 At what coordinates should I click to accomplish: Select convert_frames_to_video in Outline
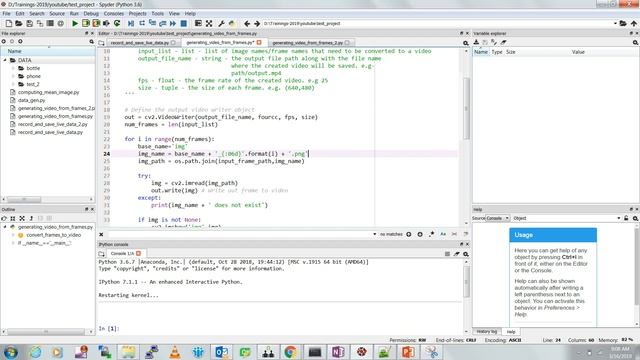53,235
